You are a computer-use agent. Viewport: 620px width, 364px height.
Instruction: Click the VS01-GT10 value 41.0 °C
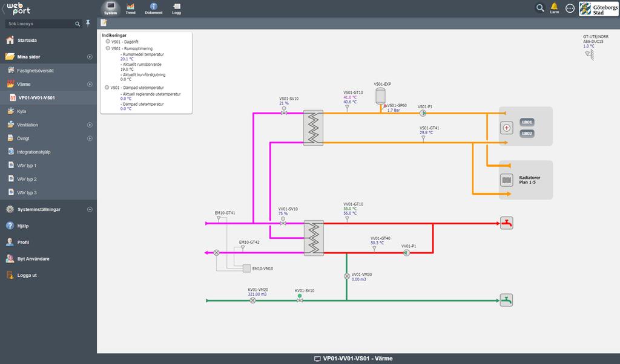pos(350,97)
